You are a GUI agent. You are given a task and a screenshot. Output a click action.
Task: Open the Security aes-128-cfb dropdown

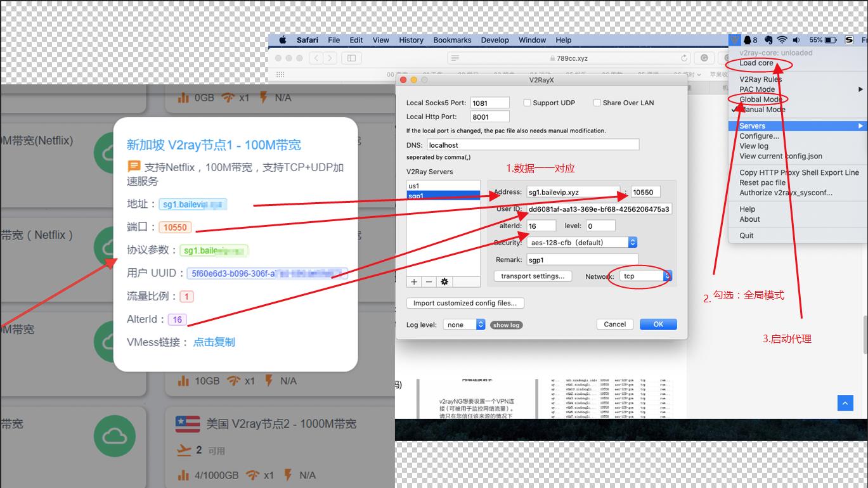(x=581, y=243)
